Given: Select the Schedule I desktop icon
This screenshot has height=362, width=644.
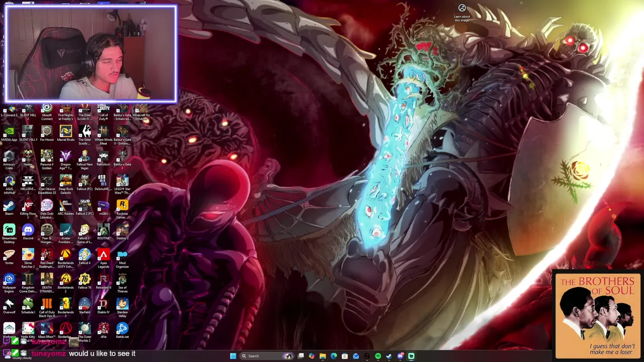Looking at the screenshot, I should click(x=28, y=306).
